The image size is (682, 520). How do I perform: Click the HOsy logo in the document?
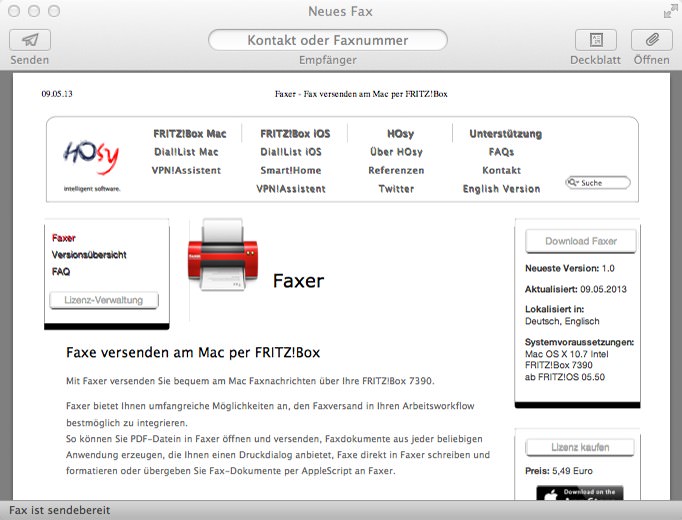tap(91, 157)
